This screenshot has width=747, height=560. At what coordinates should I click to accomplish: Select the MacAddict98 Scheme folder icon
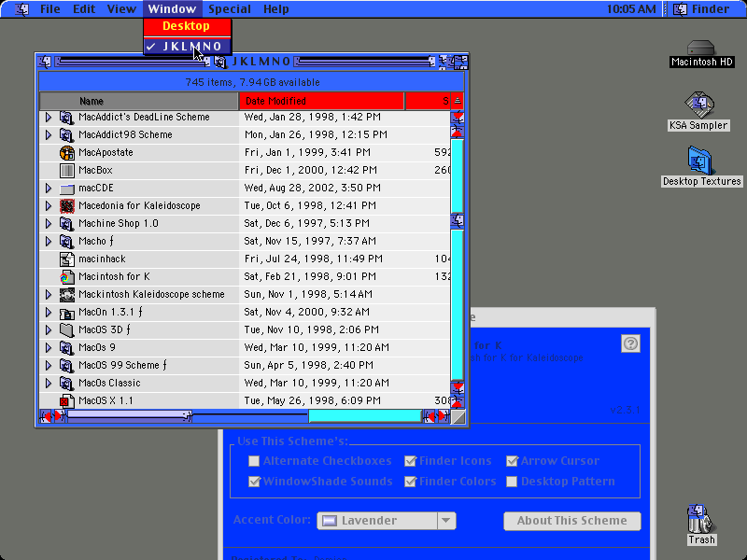(66, 134)
